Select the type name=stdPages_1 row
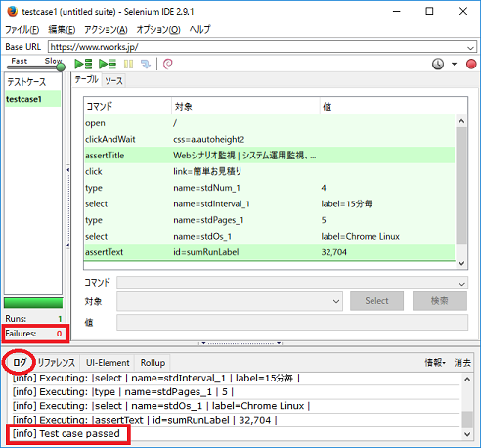The height and width of the screenshot is (448, 481). [x=269, y=220]
